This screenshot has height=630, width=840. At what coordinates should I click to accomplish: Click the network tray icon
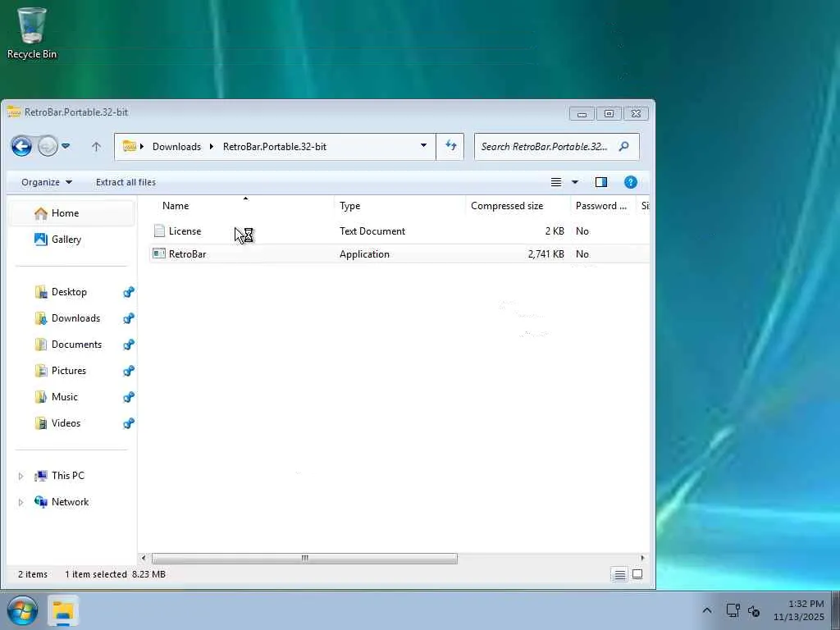[x=733, y=610]
